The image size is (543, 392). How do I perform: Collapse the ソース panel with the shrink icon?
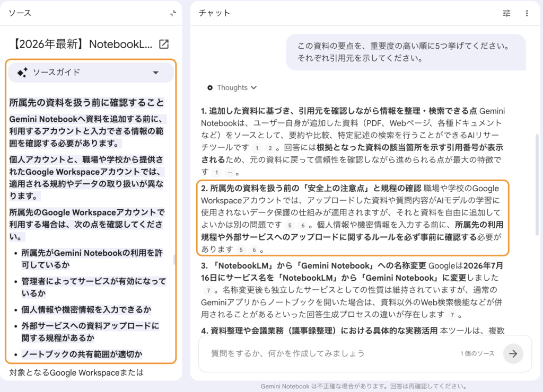point(173,13)
